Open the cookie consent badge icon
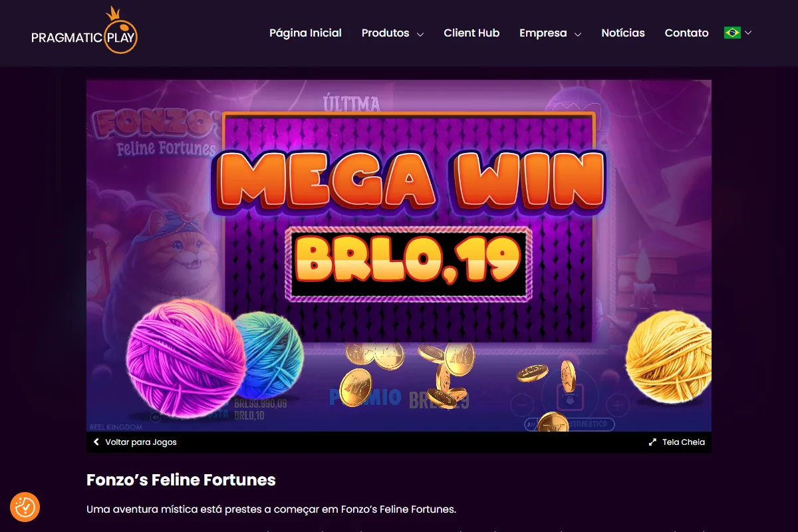Screen dimensions: 798x532 [x=25, y=507]
